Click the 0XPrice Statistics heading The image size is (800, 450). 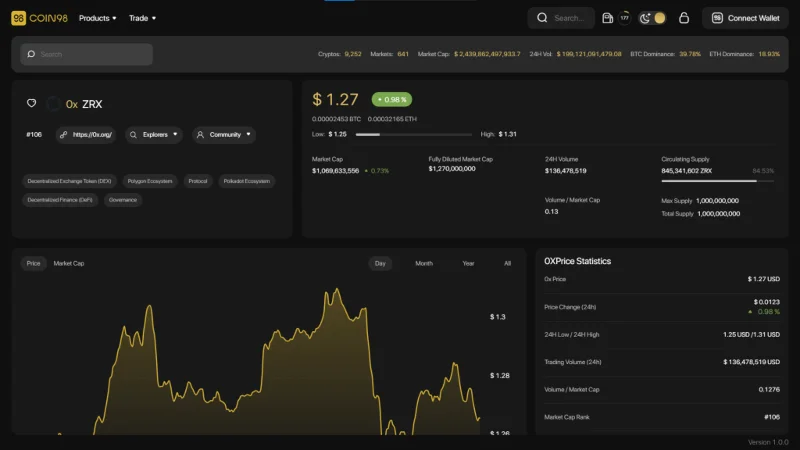click(578, 261)
